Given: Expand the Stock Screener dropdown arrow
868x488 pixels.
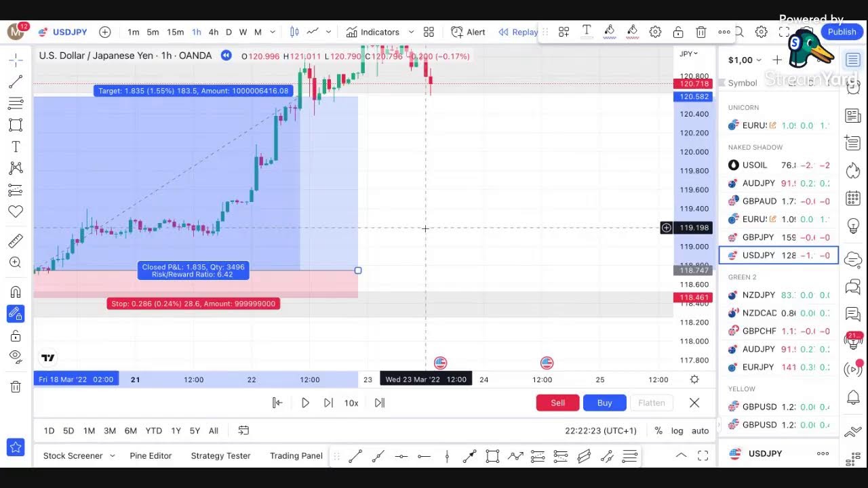Looking at the screenshot, I should point(112,455).
